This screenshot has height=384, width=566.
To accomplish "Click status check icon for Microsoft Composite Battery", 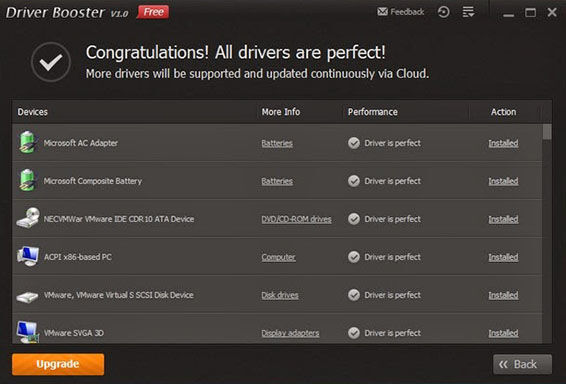I will coord(354,181).
